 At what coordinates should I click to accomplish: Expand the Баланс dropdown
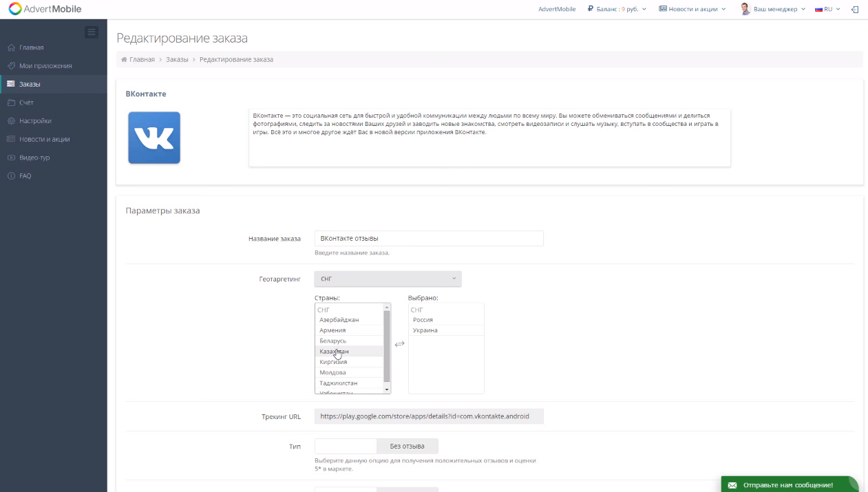pyautogui.click(x=617, y=10)
